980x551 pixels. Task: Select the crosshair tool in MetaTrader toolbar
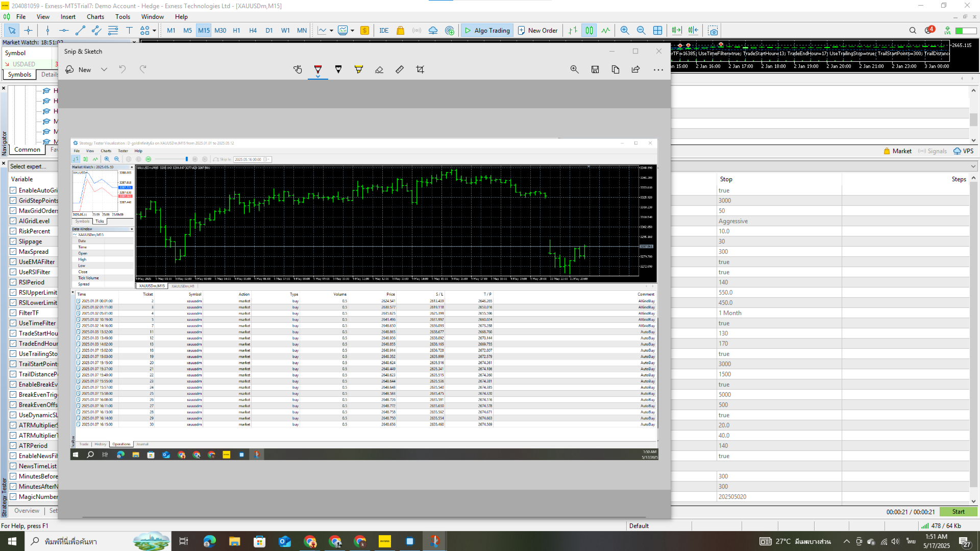click(x=28, y=31)
